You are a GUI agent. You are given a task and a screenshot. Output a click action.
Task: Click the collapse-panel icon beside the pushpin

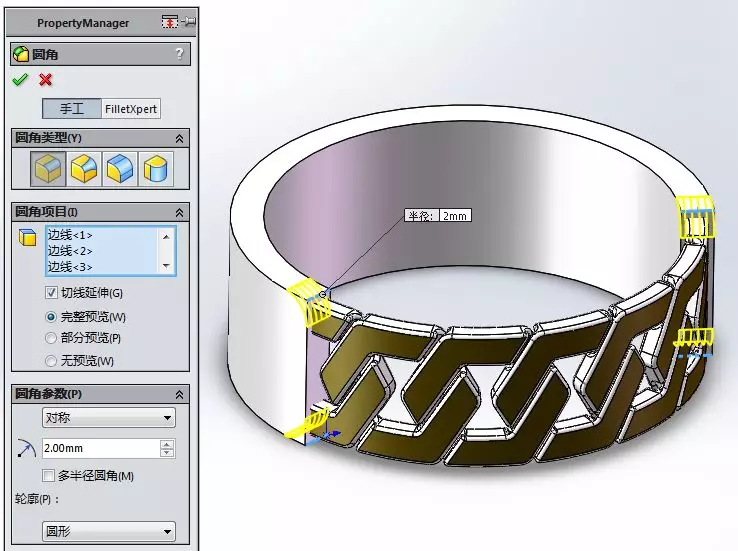coord(169,22)
